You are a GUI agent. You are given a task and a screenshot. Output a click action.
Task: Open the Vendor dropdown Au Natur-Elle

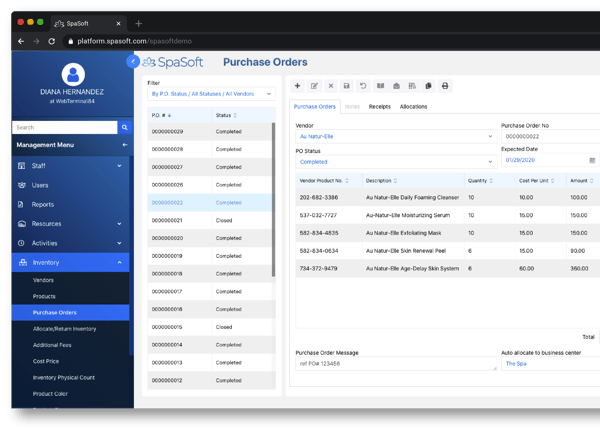(x=396, y=137)
